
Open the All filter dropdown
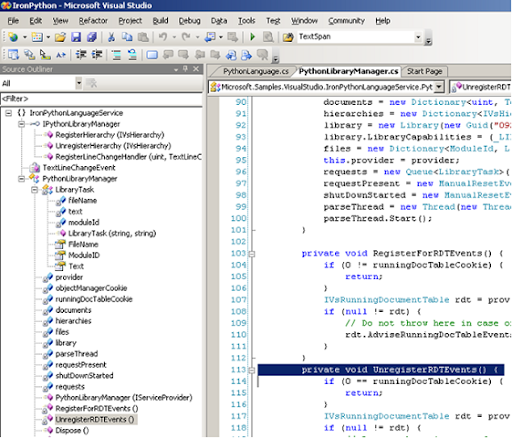pos(79,83)
